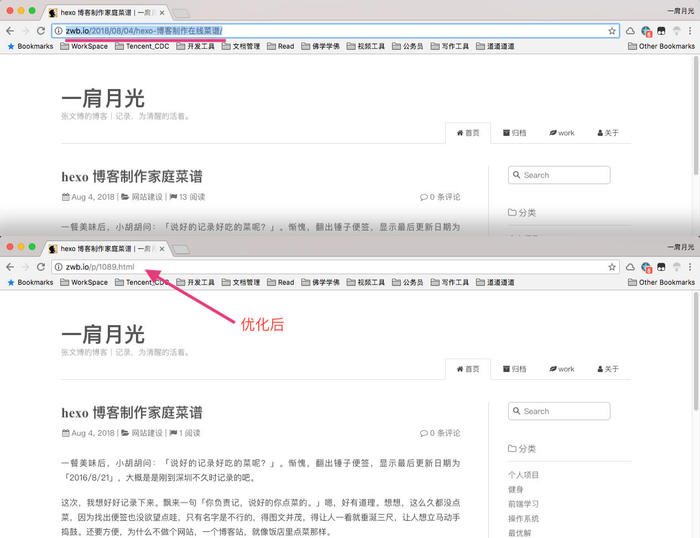Click the scrollbar in top browser window
Screen dimensions: 700x538
click(x=696, y=115)
